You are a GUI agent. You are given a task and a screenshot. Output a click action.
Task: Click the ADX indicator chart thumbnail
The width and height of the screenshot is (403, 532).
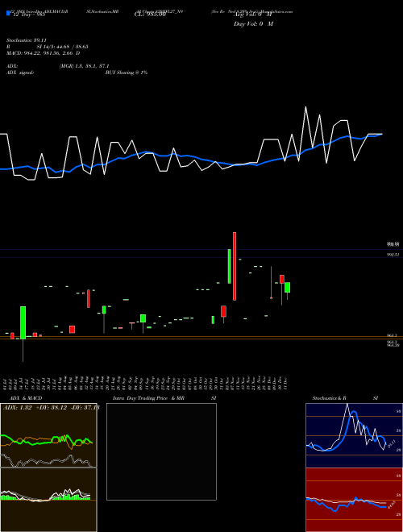(48, 435)
